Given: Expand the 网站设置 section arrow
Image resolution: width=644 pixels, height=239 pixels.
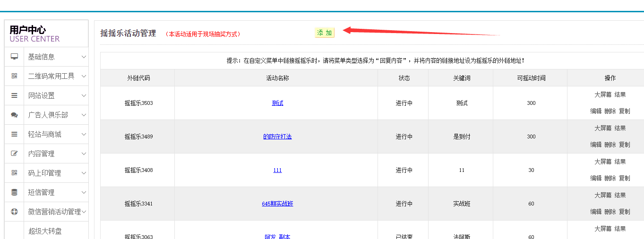Looking at the screenshot, I should click(x=84, y=95).
